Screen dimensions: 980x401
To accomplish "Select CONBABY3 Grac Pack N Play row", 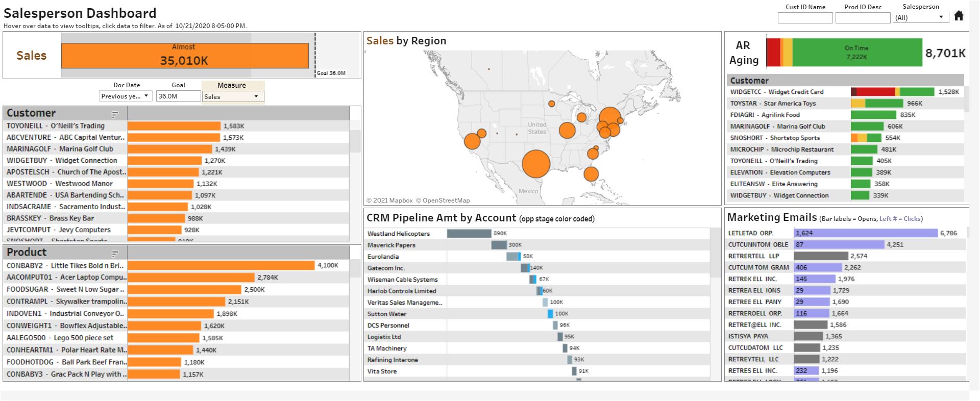I will coord(176,374).
